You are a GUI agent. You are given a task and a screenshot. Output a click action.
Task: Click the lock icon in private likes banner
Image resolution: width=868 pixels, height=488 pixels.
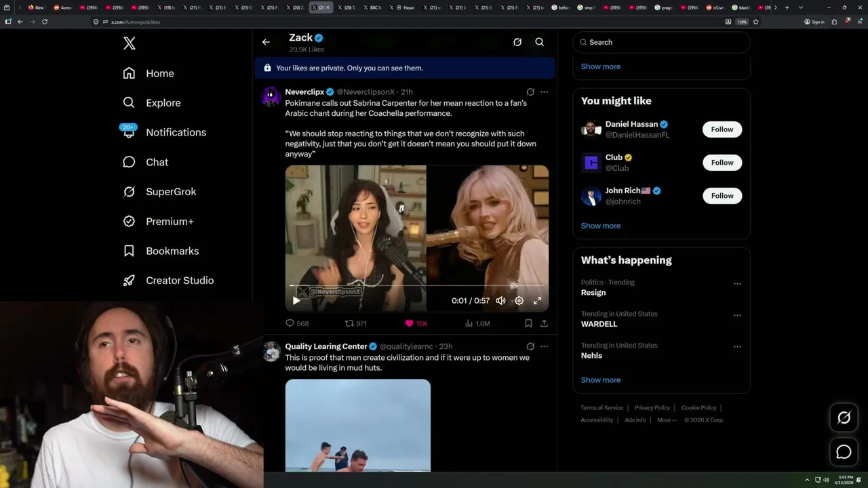click(x=267, y=68)
